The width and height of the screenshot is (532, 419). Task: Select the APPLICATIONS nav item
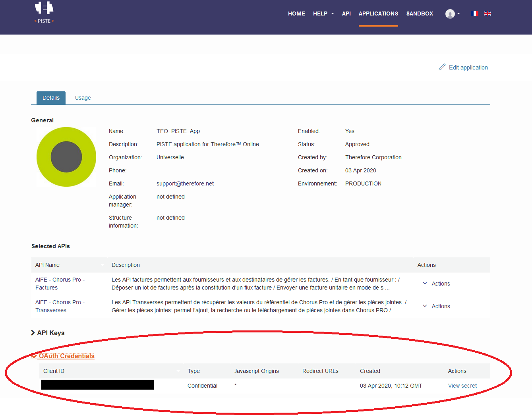378,14
